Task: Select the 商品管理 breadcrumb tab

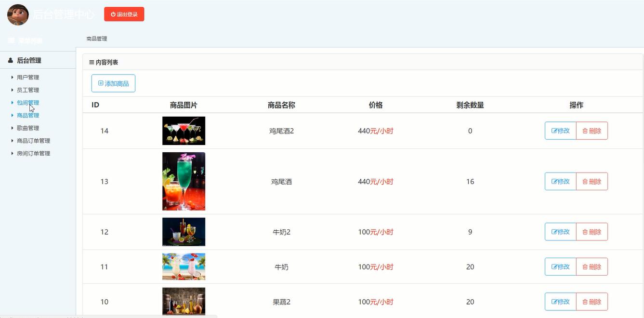Action: (97, 39)
